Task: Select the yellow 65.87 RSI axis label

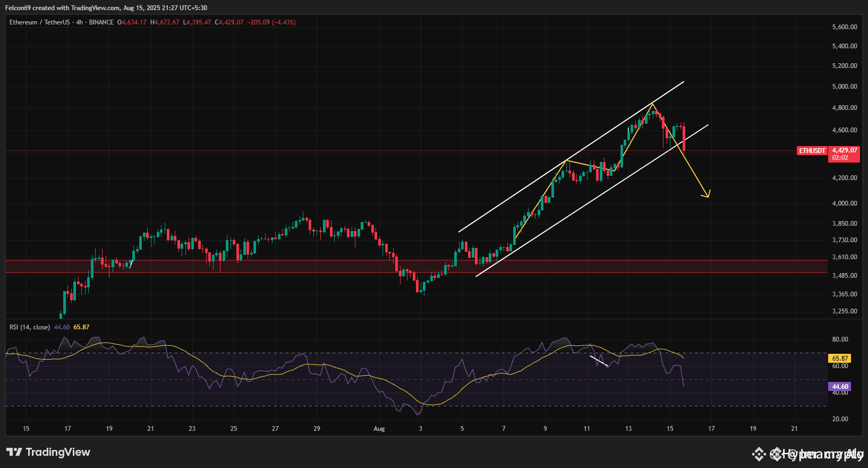Action: pos(839,359)
